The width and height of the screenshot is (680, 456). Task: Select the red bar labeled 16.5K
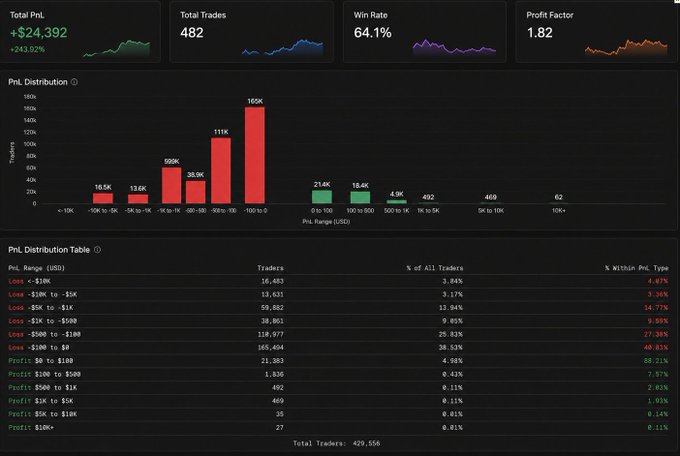(x=103, y=198)
